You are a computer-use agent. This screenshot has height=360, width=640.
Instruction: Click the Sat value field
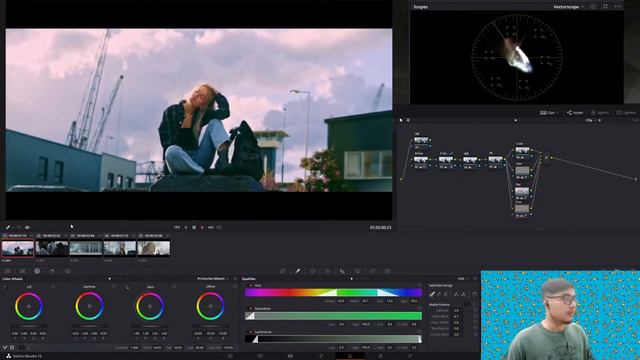click(x=178, y=348)
